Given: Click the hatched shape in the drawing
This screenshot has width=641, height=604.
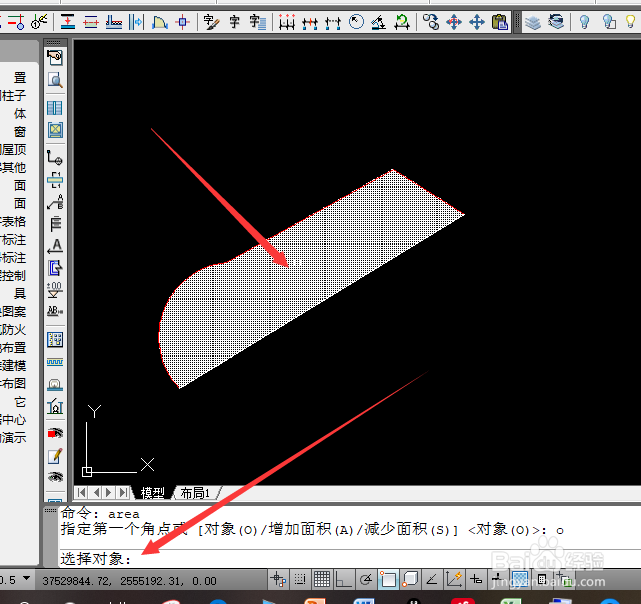Looking at the screenshot, I should pos(311,279).
